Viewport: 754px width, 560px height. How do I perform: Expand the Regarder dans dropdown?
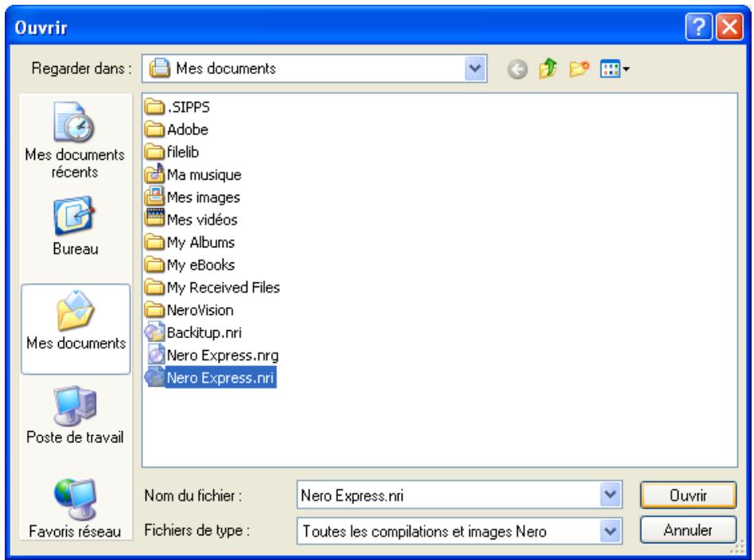[x=475, y=68]
